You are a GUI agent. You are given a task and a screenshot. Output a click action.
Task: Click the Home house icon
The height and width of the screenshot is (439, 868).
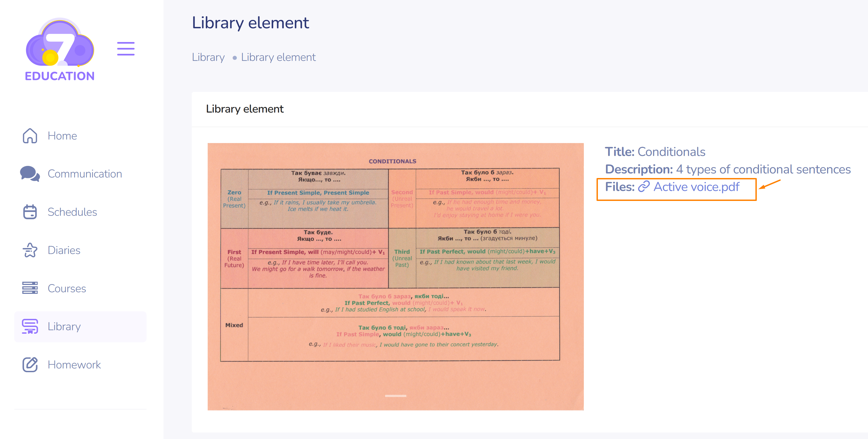point(30,136)
